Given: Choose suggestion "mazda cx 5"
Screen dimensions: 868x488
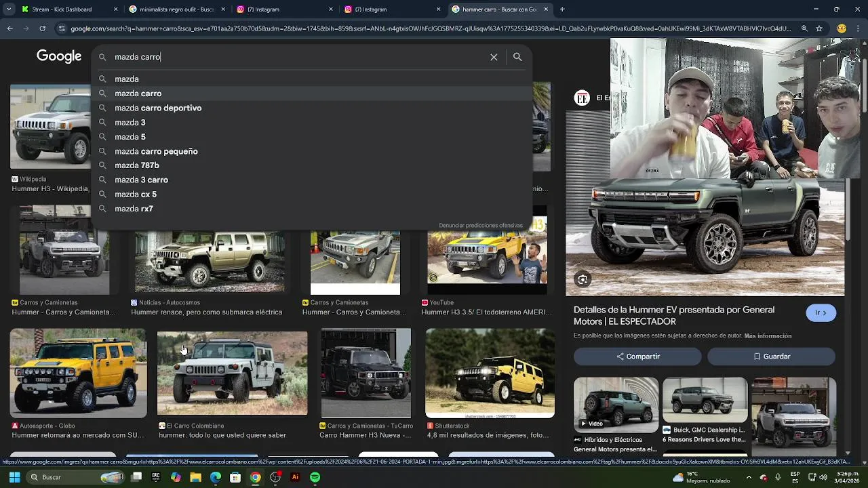Looking at the screenshot, I should 312,195.
